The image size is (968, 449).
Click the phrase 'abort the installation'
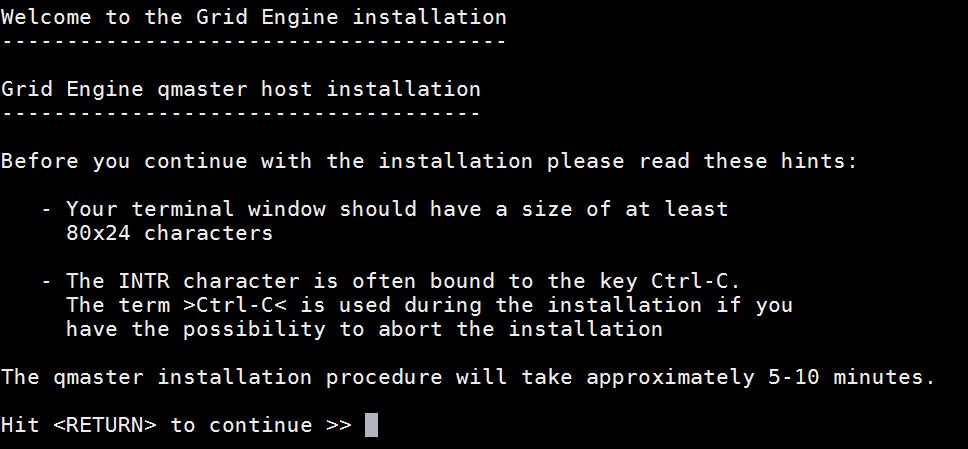(520, 329)
